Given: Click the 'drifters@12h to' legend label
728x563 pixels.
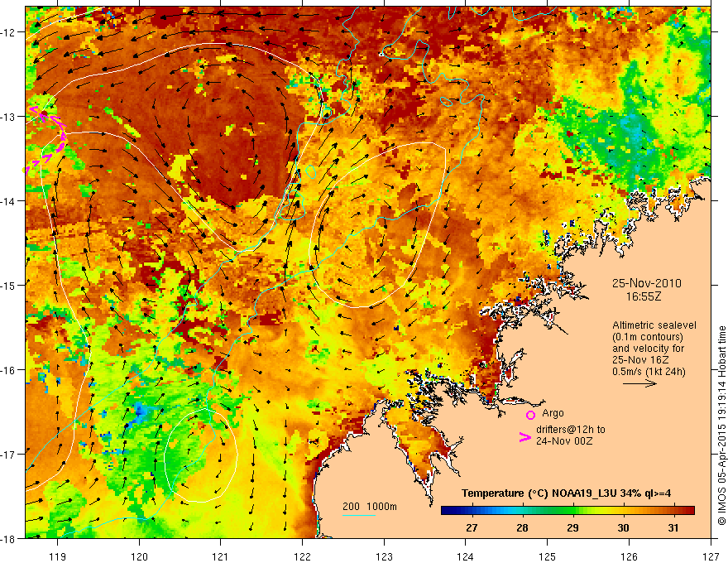Looking at the screenshot, I should coord(571,430).
